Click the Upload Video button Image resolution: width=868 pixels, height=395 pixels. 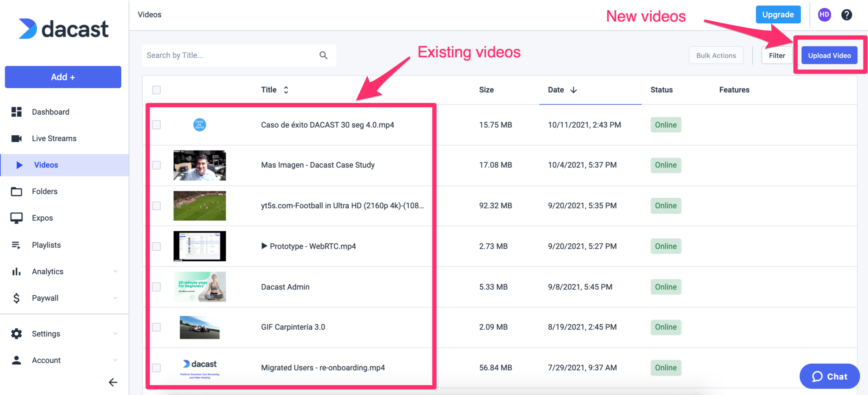click(x=829, y=55)
